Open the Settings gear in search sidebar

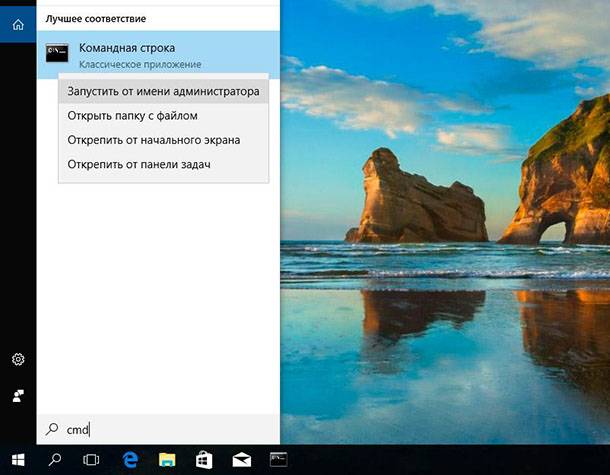click(18, 359)
